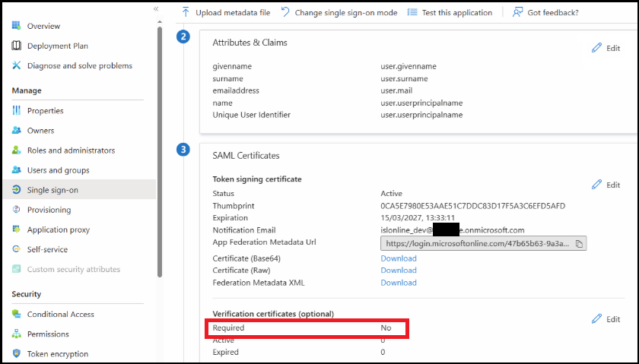Image resolution: width=639 pixels, height=364 pixels.
Task: Click Upload metadata file
Action: (233, 13)
